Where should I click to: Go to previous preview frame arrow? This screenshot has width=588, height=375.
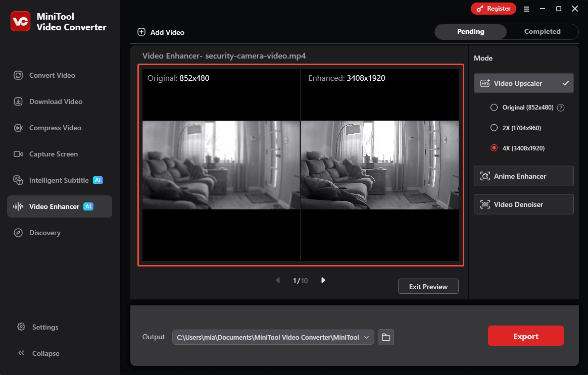278,280
